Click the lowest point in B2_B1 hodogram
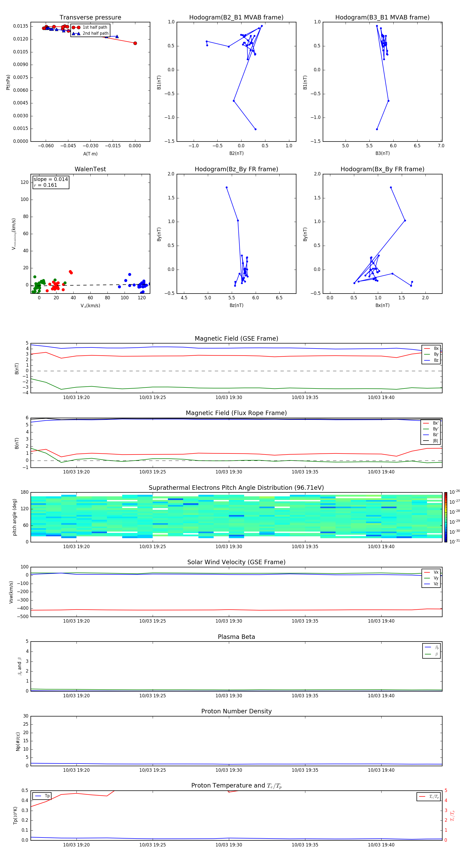The image size is (473, 868). [x=255, y=129]
